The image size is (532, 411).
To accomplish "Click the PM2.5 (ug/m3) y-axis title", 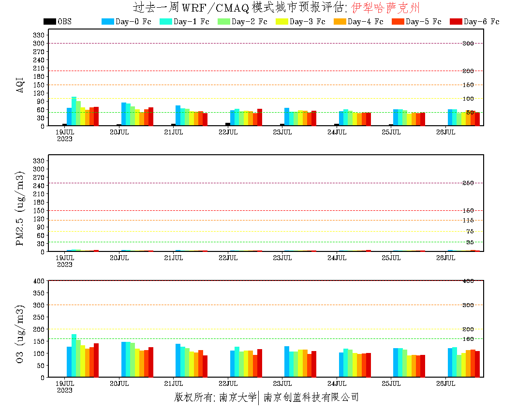I will pos(20,208).
